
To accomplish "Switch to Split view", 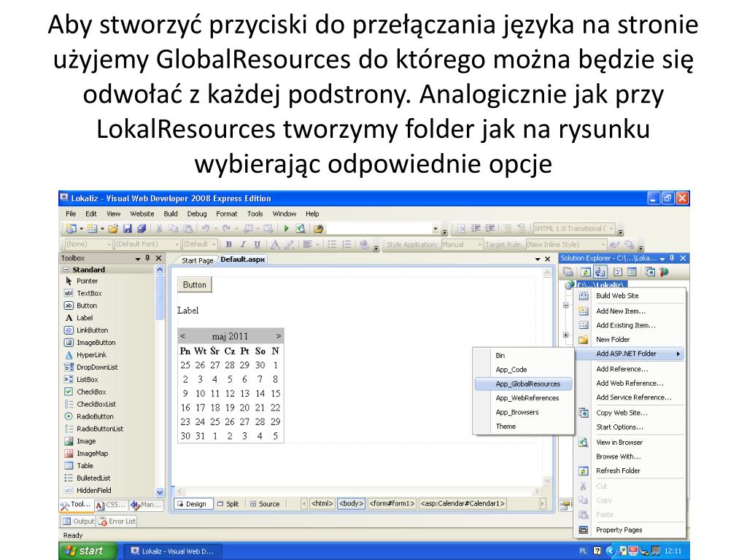I will (228, 504).
